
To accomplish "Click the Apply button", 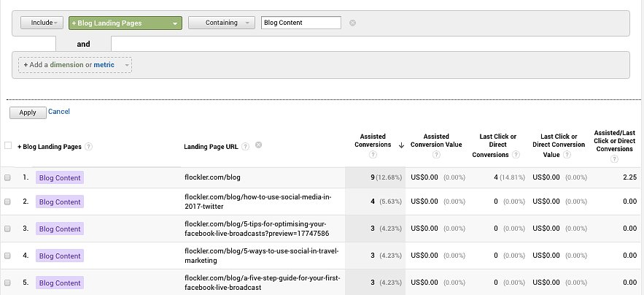I will 28,112.
